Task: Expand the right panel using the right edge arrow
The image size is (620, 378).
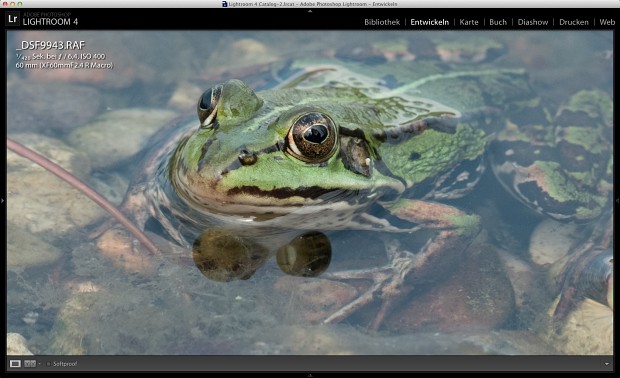Action: 617,201
